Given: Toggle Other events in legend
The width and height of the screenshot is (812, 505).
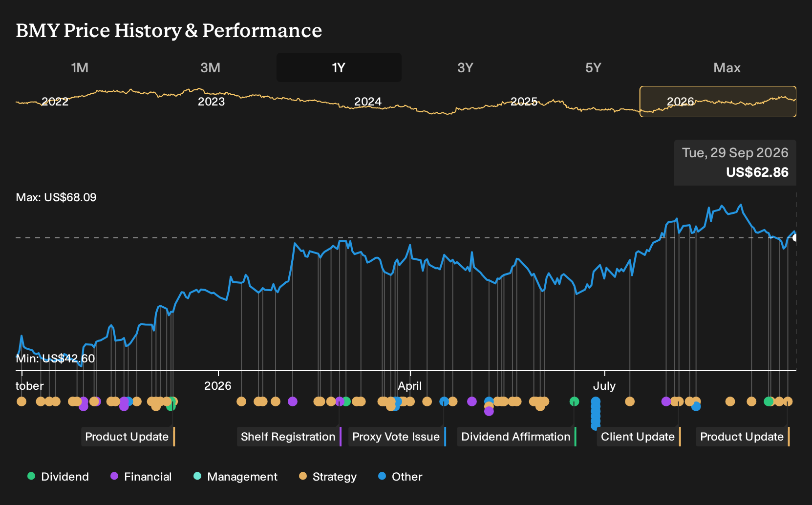Looking at the screenshot, I should [x=400, y=477].
